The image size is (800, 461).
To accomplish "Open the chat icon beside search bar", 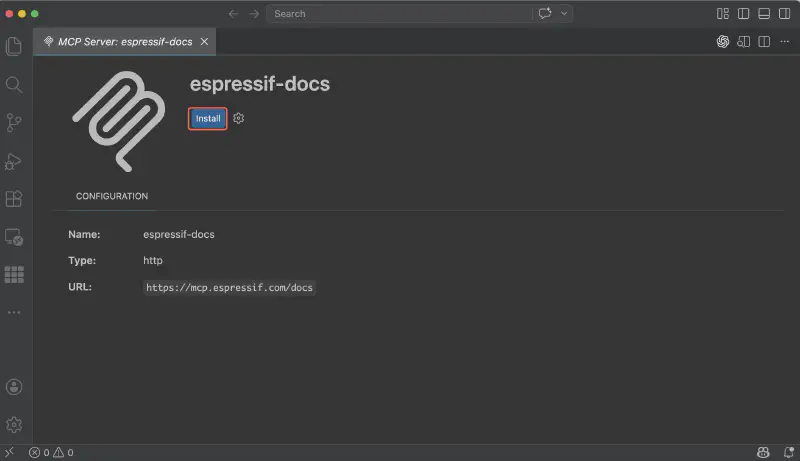I will click(545, 13).
